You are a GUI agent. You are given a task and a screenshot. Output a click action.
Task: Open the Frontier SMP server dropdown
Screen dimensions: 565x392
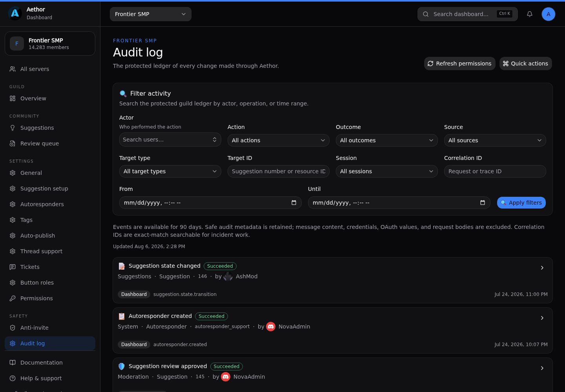pos(151,14)
